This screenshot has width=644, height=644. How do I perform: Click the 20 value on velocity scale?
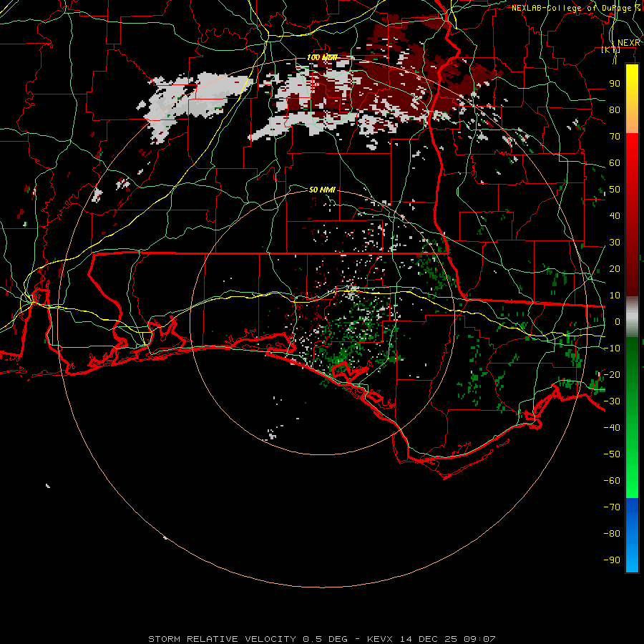pos(615,268)
